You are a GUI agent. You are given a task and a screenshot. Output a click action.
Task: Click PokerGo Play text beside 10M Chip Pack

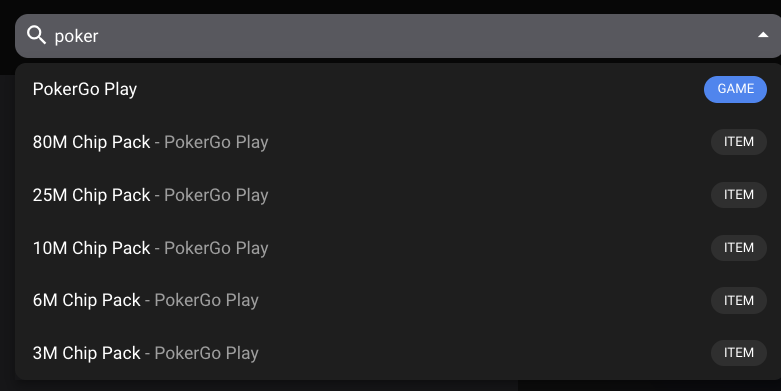[216, 248]
